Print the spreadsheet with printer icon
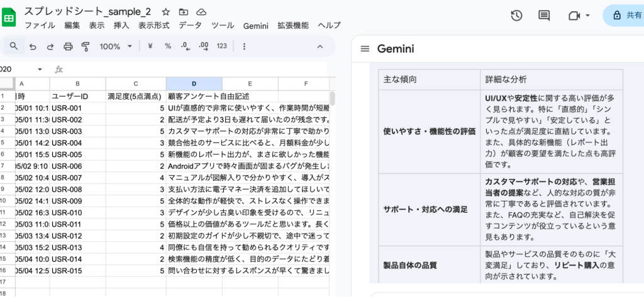This screenshot has width=644, height=297. pyautogui.click(x=68, y=46)
